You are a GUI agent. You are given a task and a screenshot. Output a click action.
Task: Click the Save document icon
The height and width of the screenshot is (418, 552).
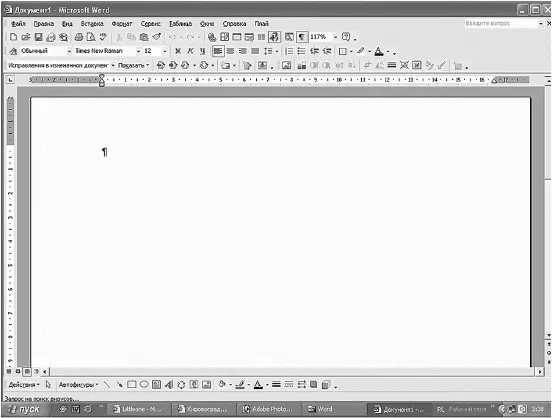pos(38,37)
